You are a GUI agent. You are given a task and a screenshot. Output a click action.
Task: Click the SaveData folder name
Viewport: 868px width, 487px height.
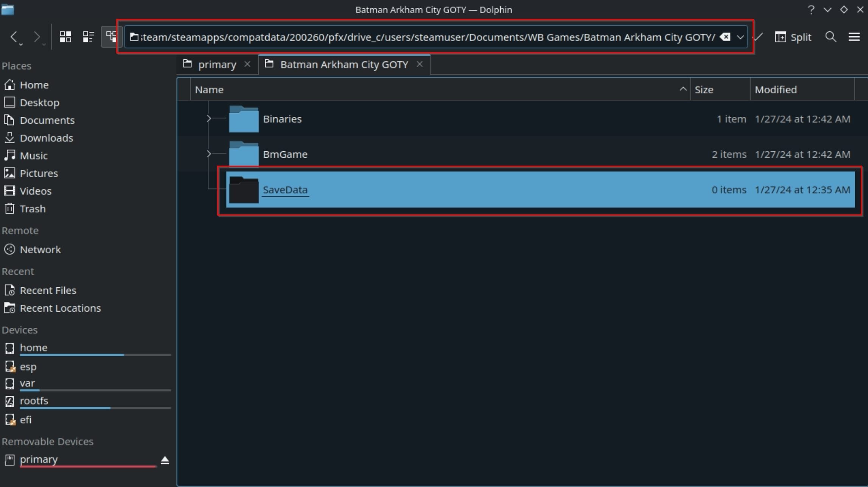pos(285,190)
